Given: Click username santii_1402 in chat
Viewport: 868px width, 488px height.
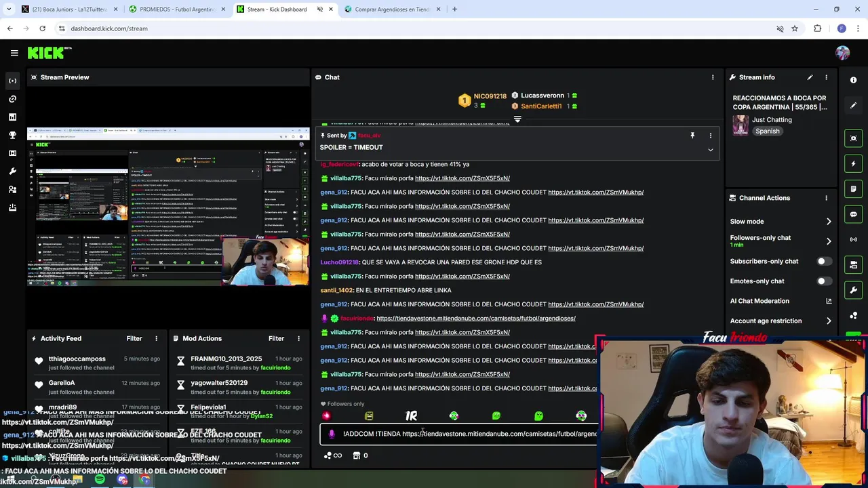Looking at the screenshot, I should (336, 290).
